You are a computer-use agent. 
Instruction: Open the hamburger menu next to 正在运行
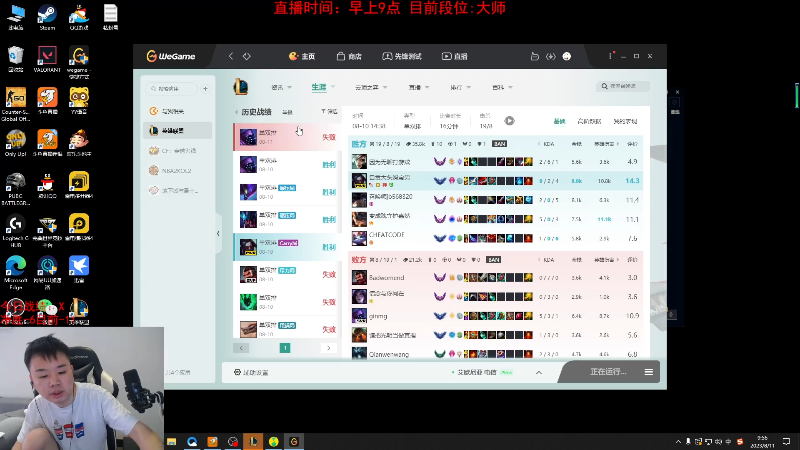[x=649, y=372]
